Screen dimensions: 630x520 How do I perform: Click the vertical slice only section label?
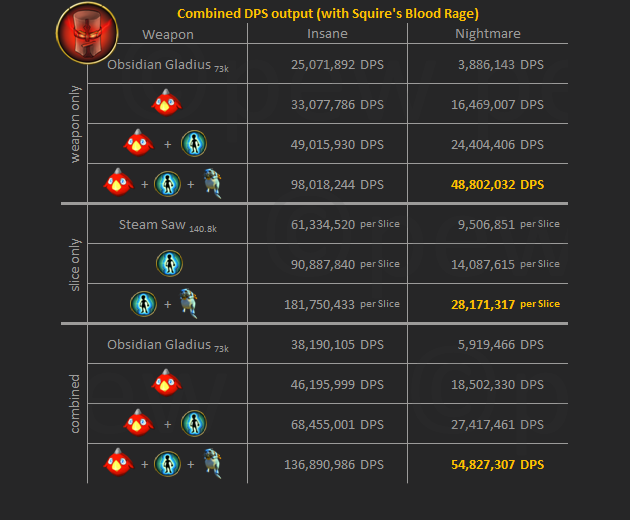click(76, 264)
